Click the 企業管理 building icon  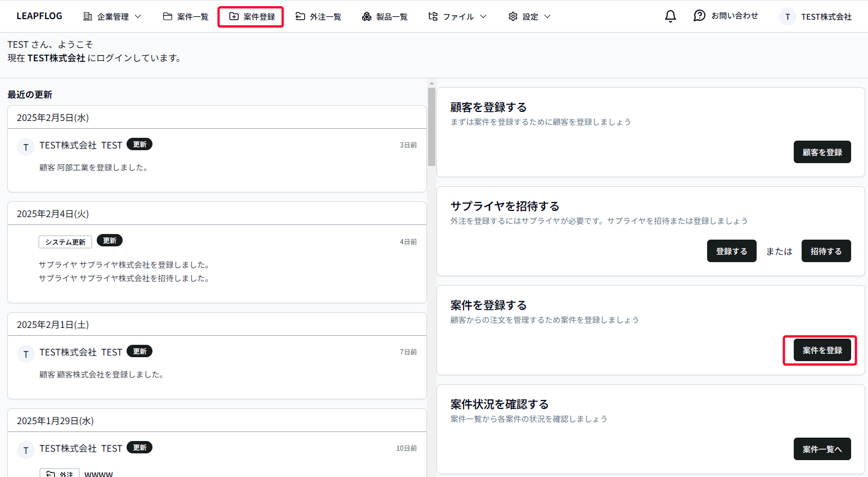(x=87, y=16)
